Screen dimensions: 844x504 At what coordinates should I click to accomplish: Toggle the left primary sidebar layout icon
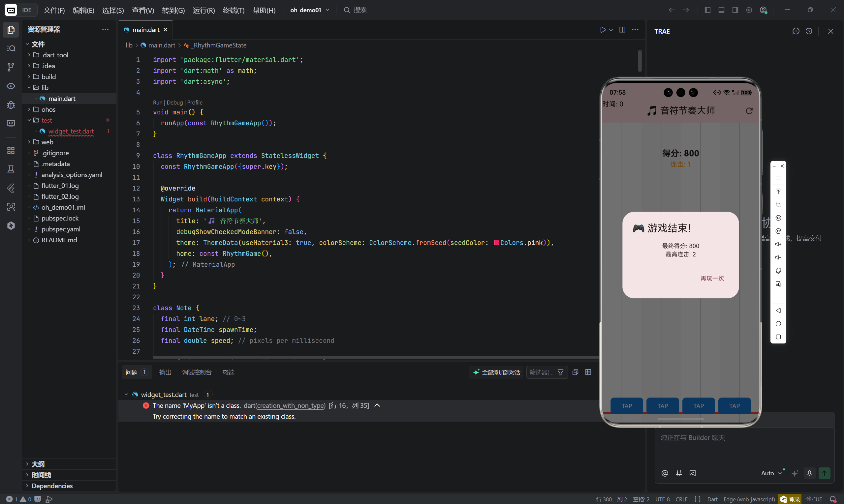707,10
